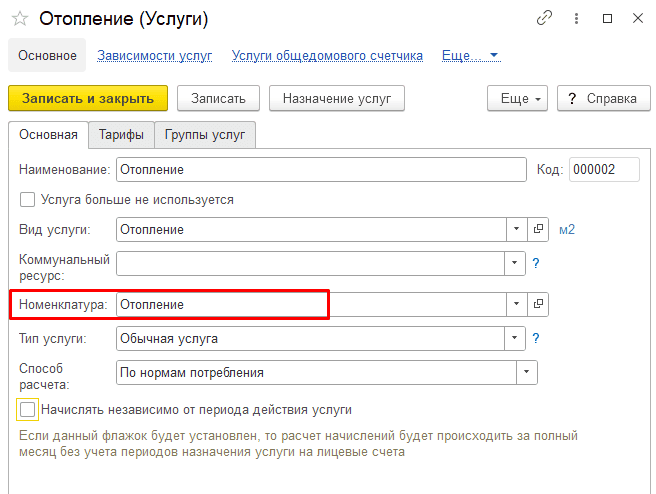Switch to the Основная tab

coord(48,135)
